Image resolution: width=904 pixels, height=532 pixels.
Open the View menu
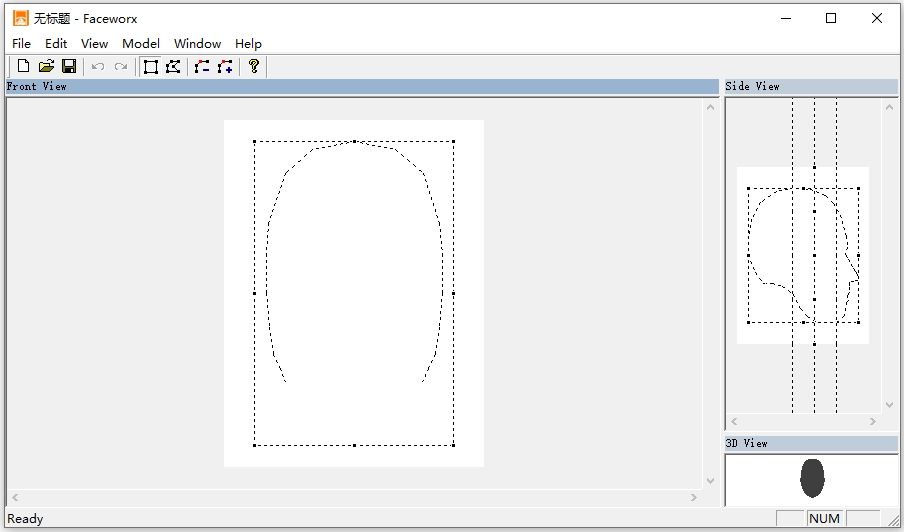click(94, 43)
